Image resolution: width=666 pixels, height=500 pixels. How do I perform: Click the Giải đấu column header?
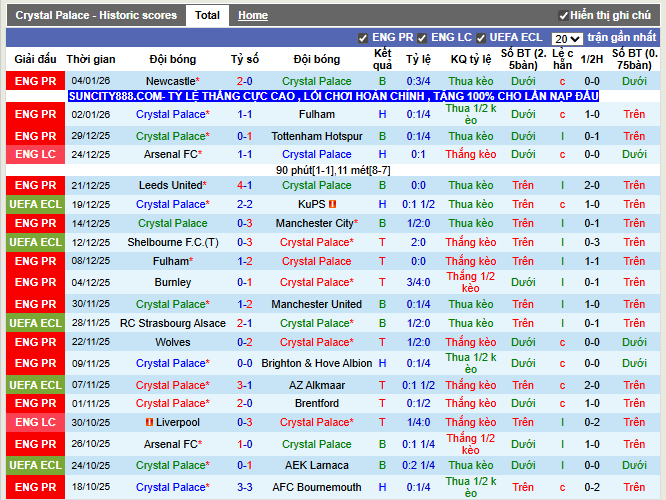click(35, 59)
